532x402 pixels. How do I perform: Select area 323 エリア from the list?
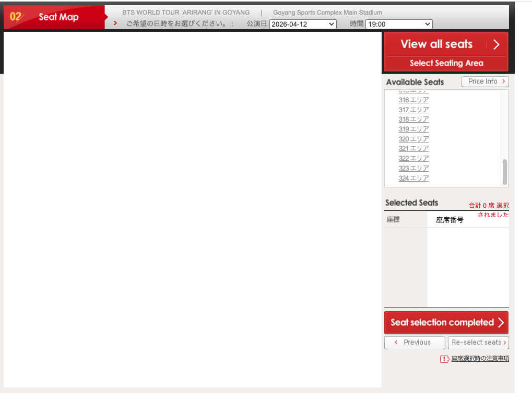413,168
